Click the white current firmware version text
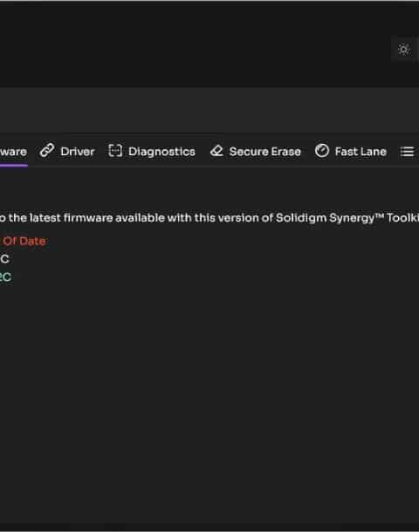This screenshot has height=532, width=419. point(4,259)
